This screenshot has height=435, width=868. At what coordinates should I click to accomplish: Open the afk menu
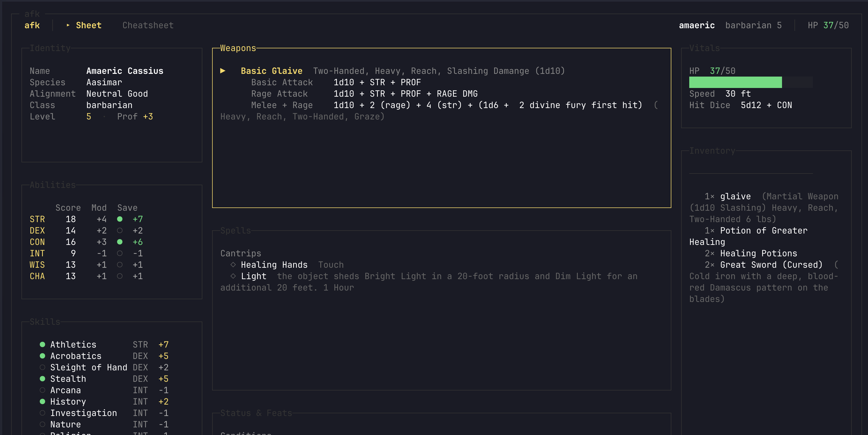(x=32, y=25)
